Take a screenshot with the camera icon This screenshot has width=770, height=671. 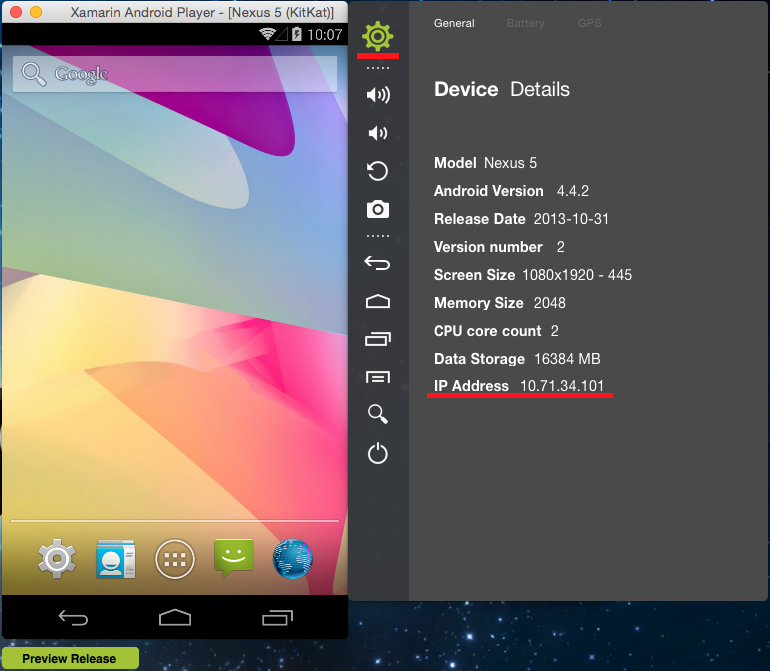(378, 209)
